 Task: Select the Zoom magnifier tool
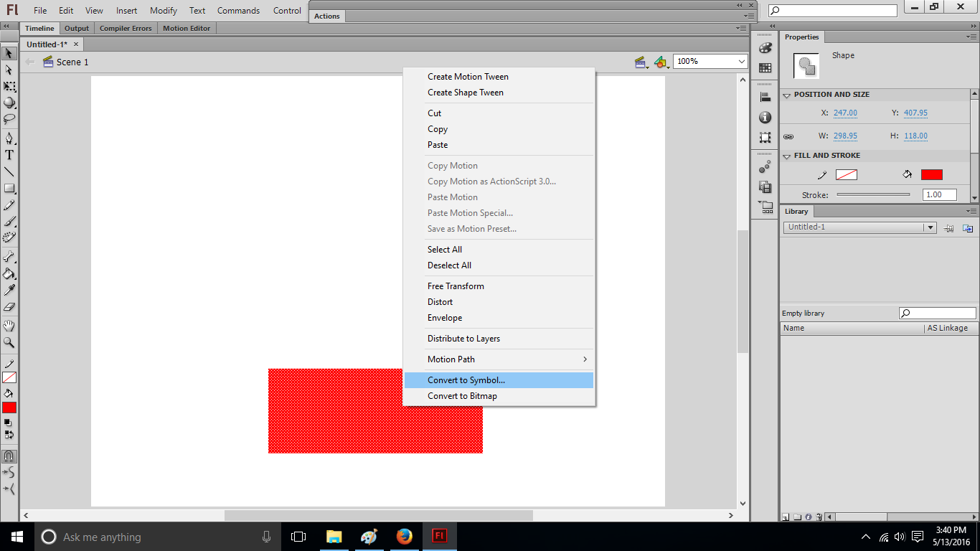pyautogui.click(x=9, y=342)
